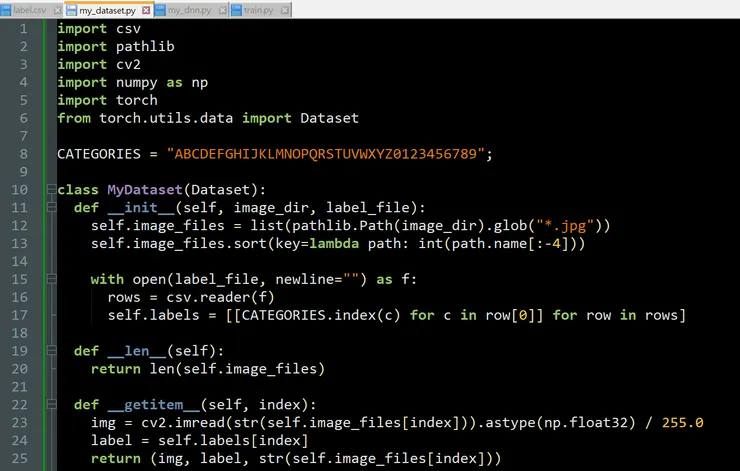Screen dimensions: 740x471
Task: Click the "*.jpg" string literal
Action: click(565, 226)
